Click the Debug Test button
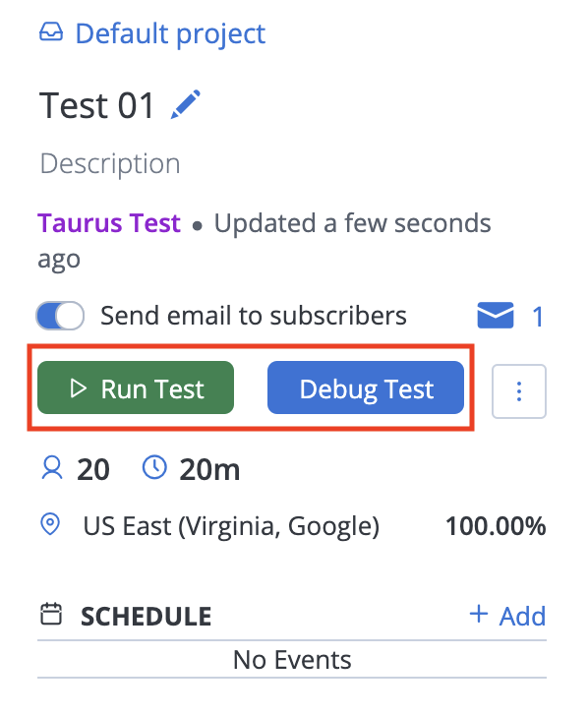588x716 pixels. (x=366, y=388)
